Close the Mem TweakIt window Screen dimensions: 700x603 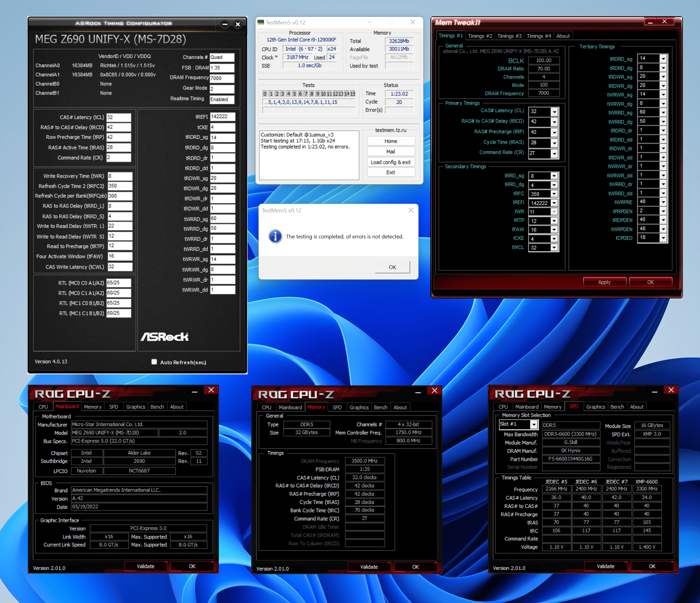click(x=664, y=21)
